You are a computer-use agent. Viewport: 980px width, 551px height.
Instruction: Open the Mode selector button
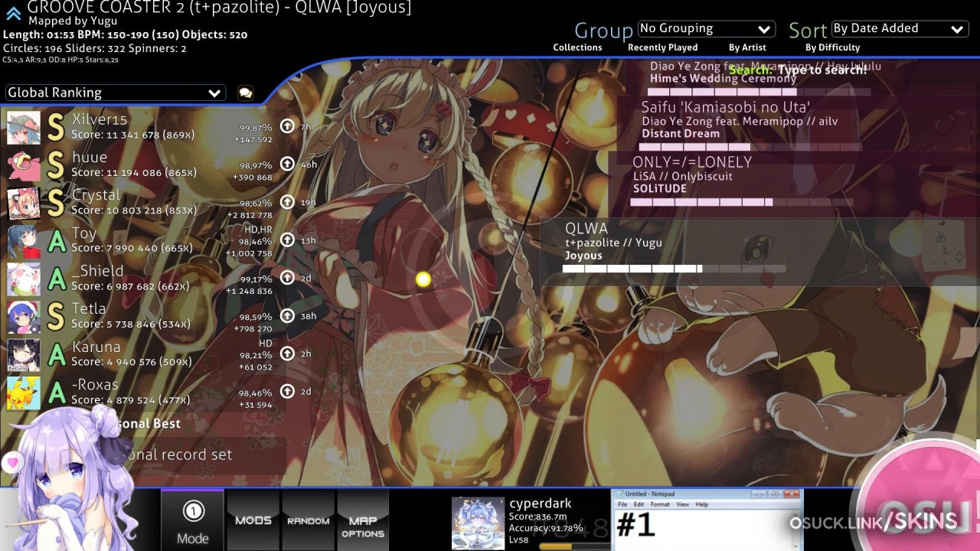192,522
